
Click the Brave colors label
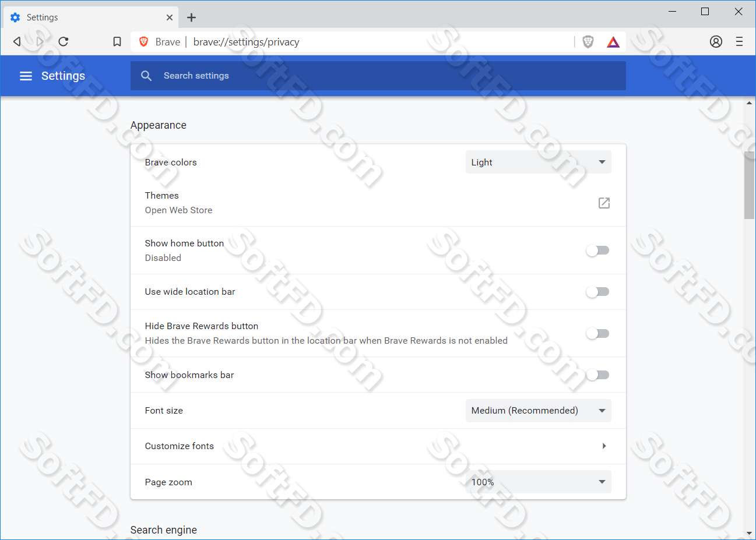(171, 163)
